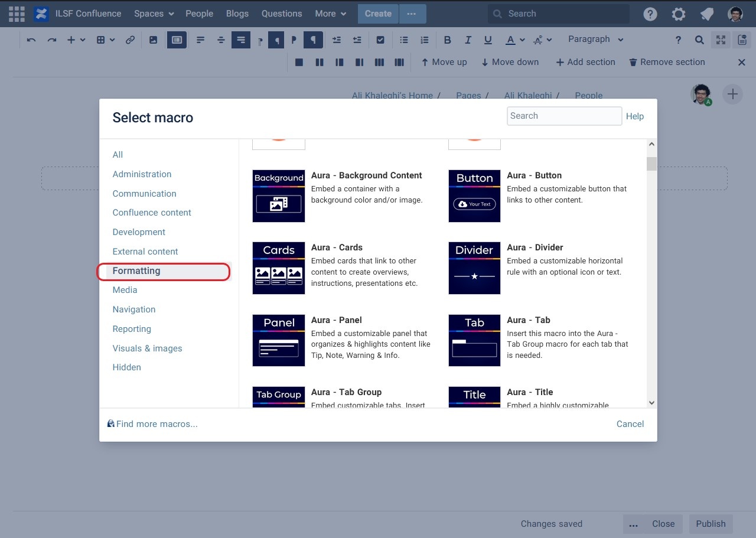
Task: Select the two column left sidebar layout
Action: (340, 63)
